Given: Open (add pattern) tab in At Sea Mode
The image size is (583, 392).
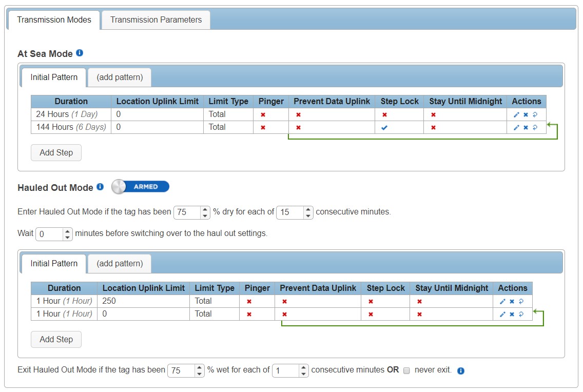Looking at the screenshot, I should pyautogui.click(x=120, y=77).
